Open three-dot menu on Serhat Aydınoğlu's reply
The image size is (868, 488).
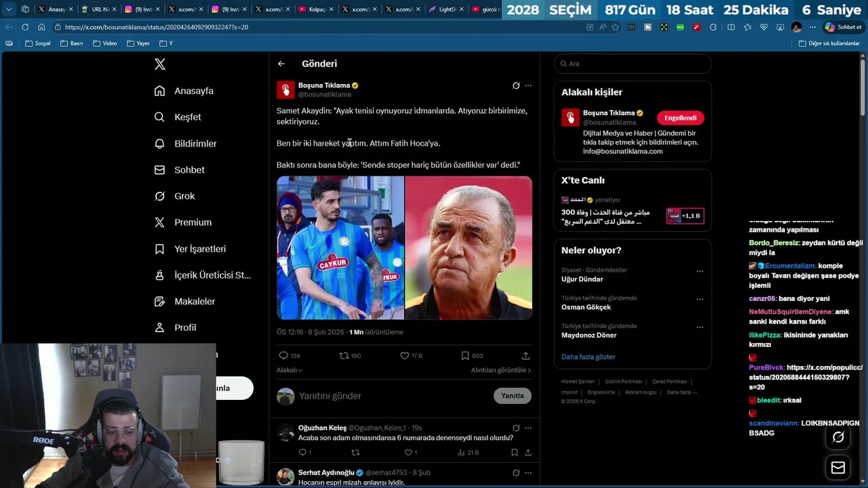click(x=528, y=472)
